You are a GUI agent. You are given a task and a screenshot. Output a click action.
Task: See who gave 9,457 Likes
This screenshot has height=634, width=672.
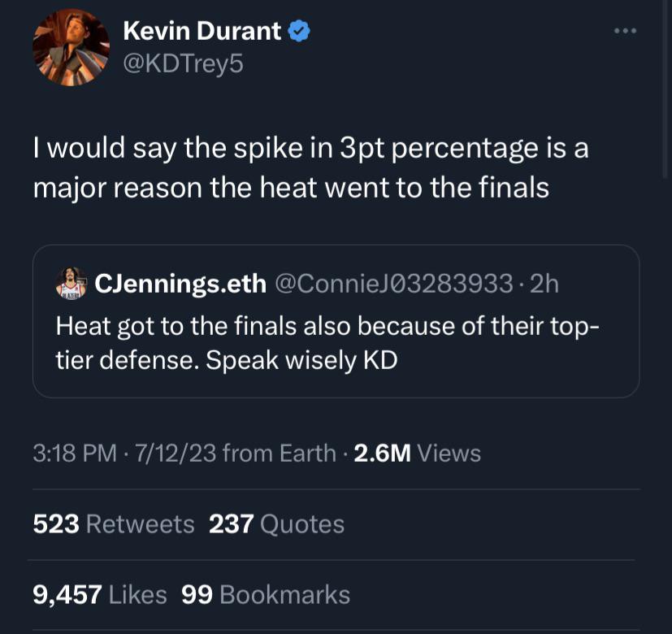[99, 595]
